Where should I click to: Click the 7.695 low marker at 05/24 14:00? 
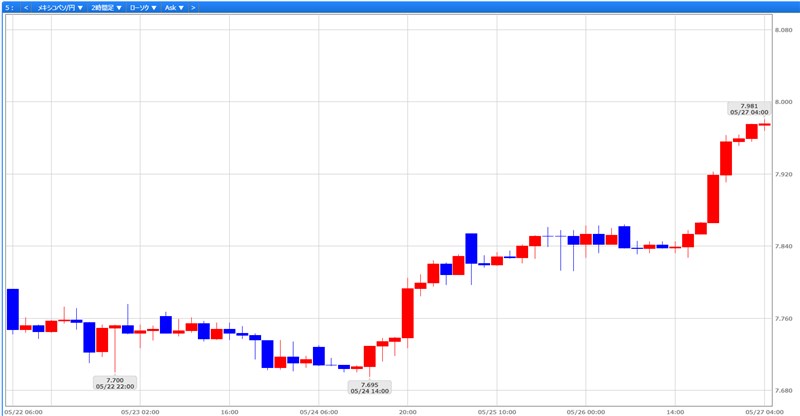pyautogui.click(x=369, y=387)
